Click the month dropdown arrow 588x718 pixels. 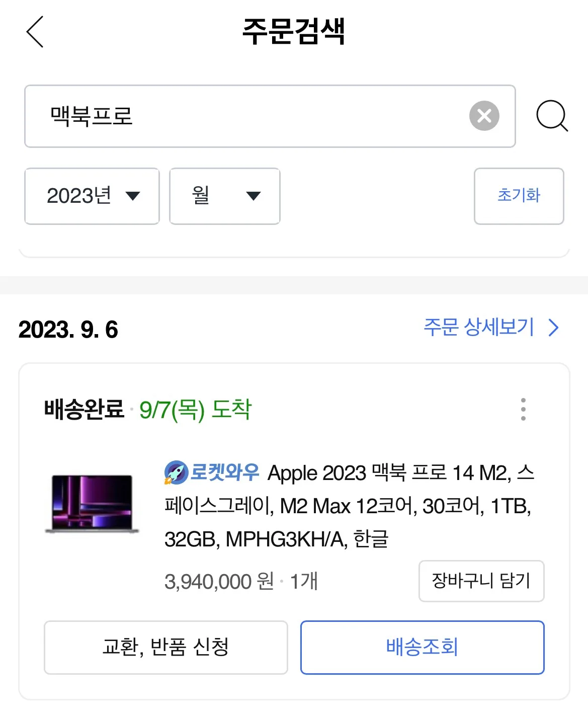tap(254, 196)
